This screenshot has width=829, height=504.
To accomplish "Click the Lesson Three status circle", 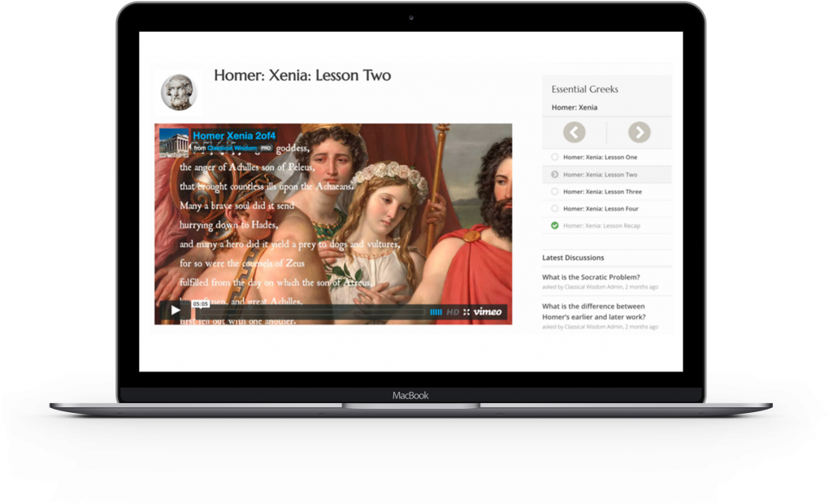I will point(554,192).
